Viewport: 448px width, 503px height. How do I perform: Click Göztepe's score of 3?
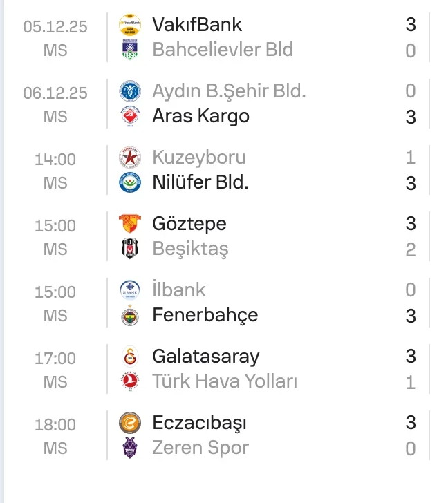point(411,224)
